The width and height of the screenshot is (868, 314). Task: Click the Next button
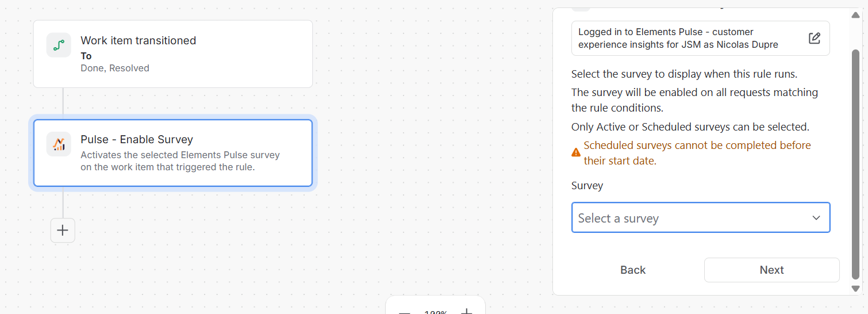coord(771,270)
